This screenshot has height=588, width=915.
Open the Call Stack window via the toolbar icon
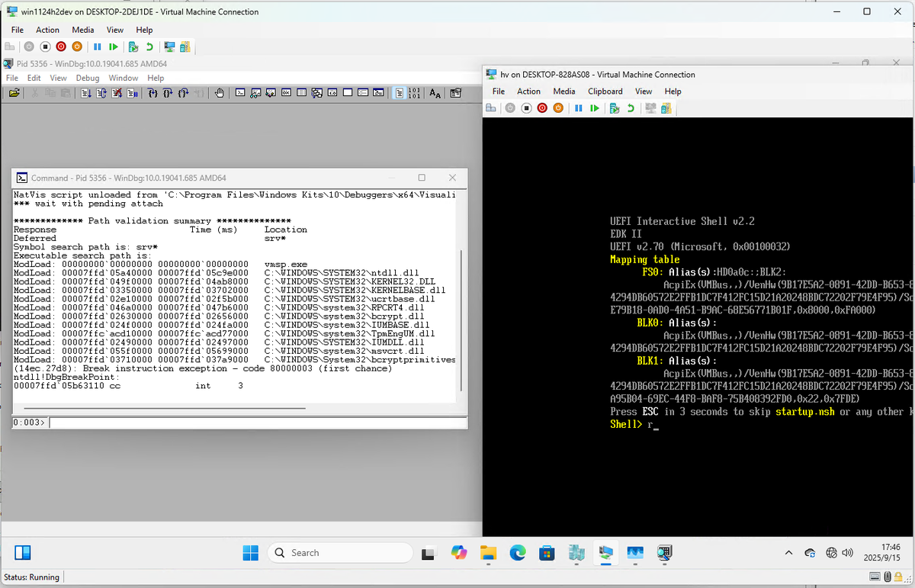coord(316,93)
